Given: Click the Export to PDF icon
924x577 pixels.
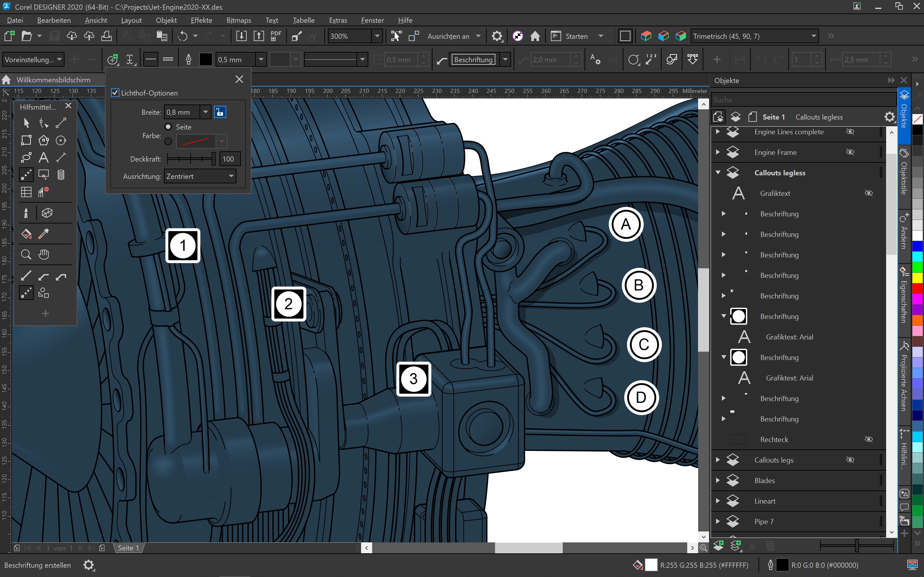Looking at the screenshot, I should pyautogui.click(x=276, y=36).
